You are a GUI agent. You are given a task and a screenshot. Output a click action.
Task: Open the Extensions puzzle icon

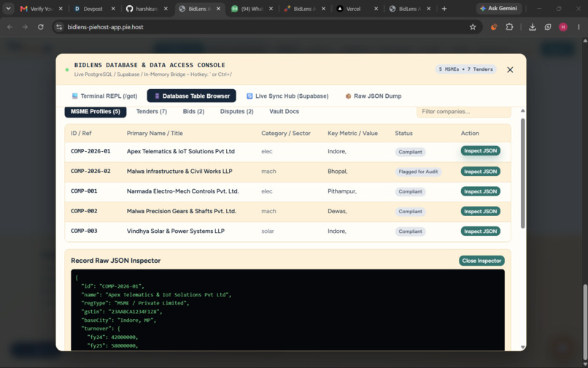pyautogui.click(x=509, y=27)
